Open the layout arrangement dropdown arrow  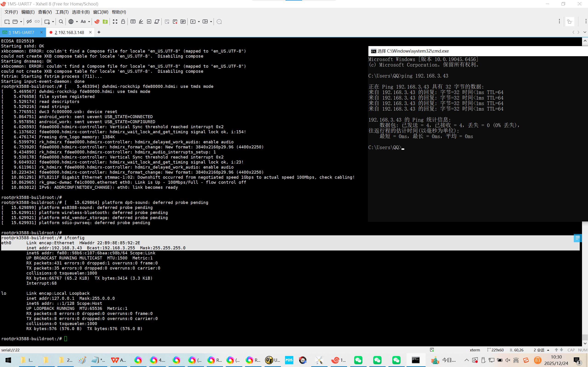[x=211, y=22]
